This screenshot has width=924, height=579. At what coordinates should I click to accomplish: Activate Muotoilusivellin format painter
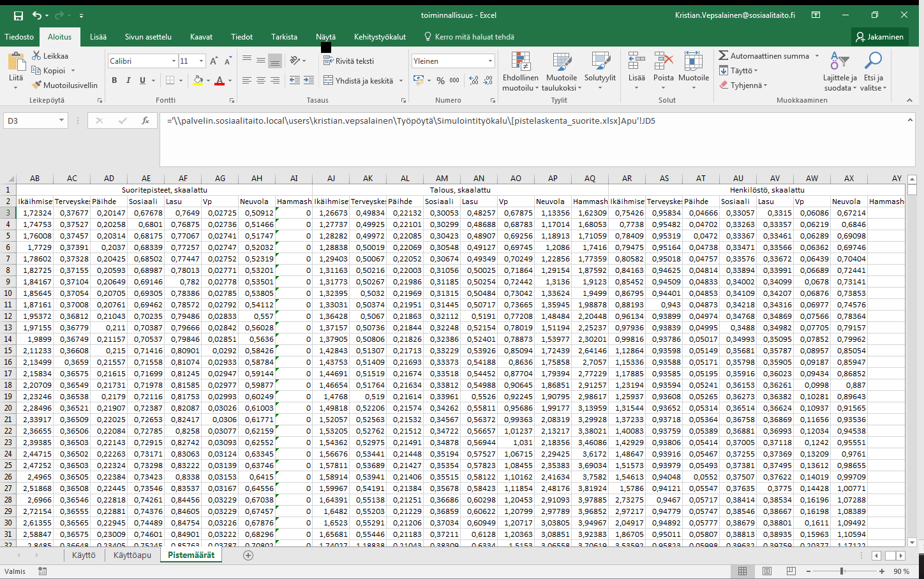point(64,85)
